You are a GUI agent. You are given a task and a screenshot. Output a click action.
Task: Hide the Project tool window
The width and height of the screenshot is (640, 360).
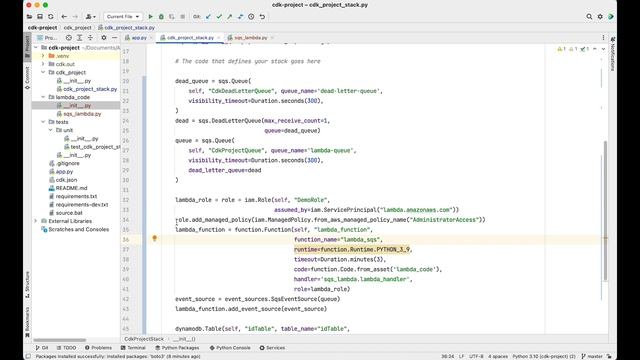click(115, 38)
